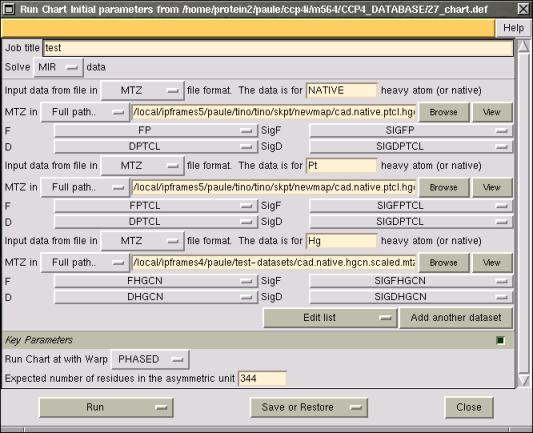
Task: Click the scrollbar up arrow
Action: (x=523, y=46)
